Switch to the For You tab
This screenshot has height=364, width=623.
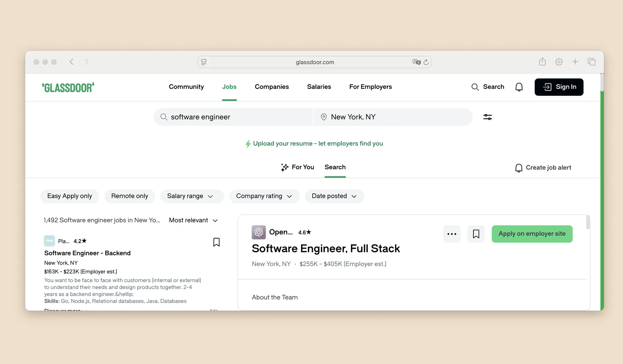(x=297, y=167)
